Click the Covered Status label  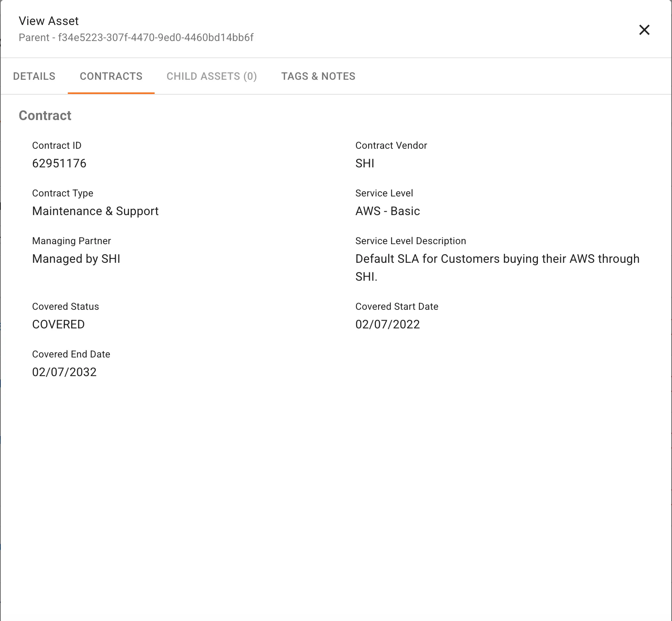coord(66,306)
